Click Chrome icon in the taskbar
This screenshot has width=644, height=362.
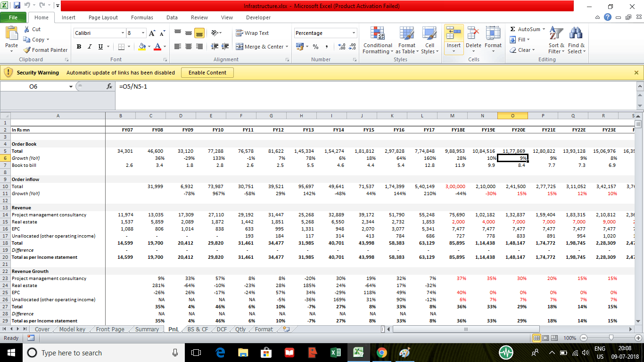(x=382, y=353)
